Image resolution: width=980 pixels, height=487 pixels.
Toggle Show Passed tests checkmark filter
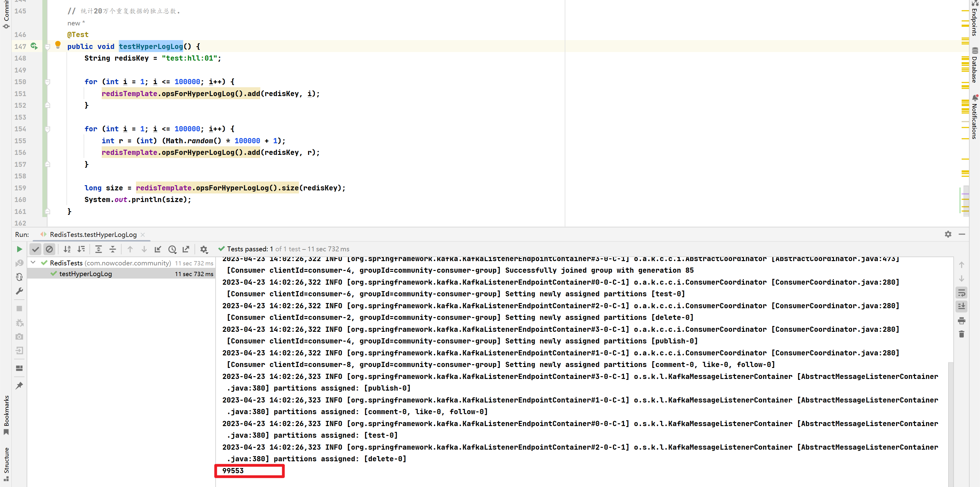(36, 249)
